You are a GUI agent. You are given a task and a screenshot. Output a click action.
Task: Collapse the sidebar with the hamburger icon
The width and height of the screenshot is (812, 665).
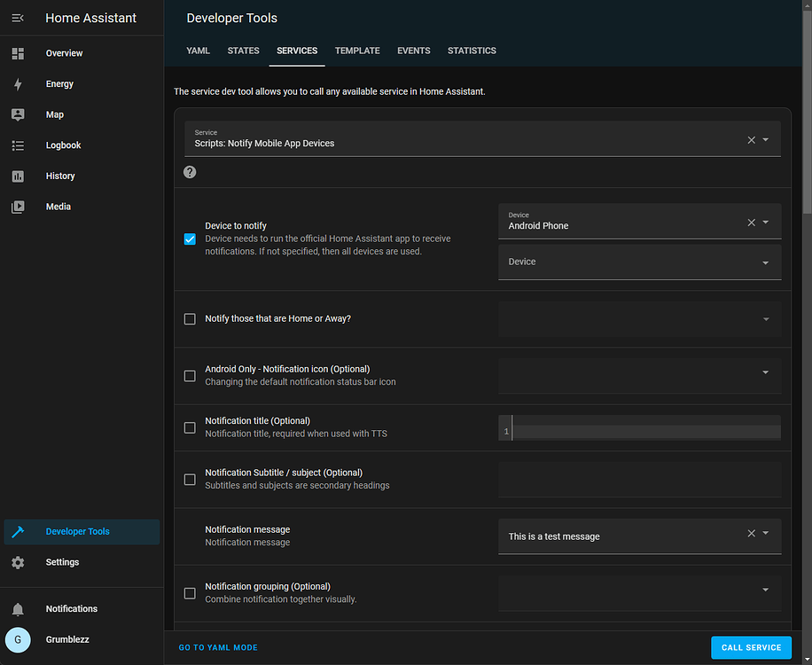(18, 18)
